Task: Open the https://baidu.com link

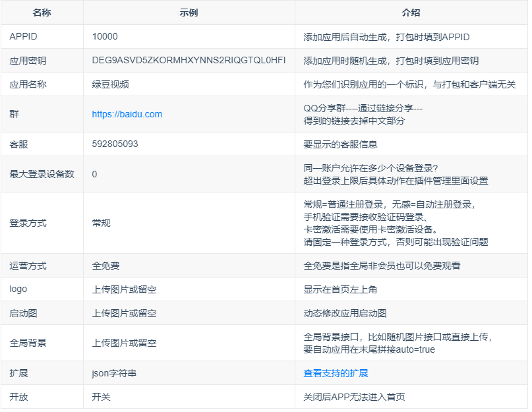Action: tap(127, 114)
